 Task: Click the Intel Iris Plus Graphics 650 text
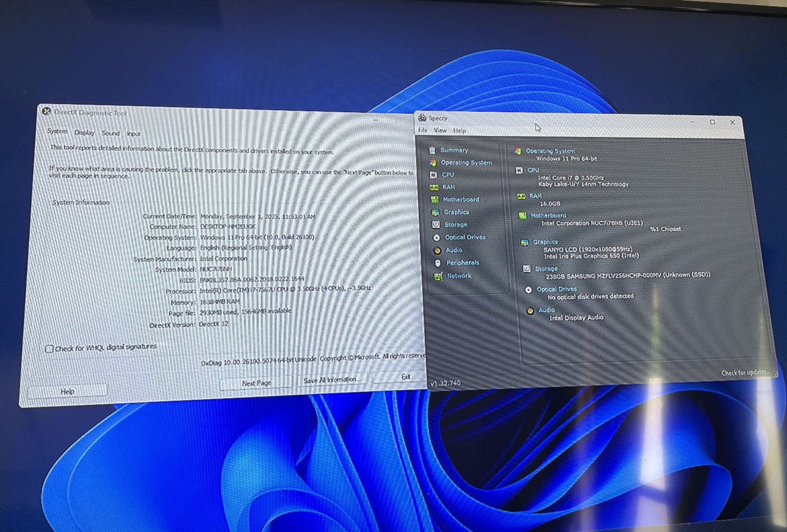point(592,257)
